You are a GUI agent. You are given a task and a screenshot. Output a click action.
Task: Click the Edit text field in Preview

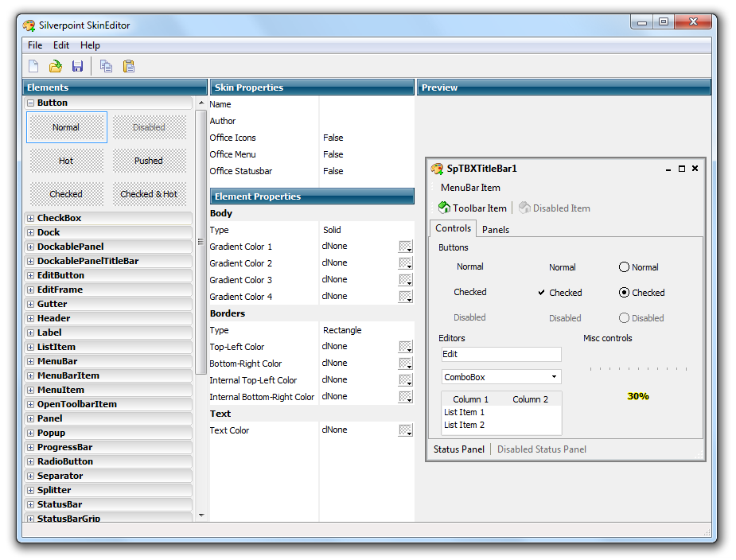click(x=501, y=355)
